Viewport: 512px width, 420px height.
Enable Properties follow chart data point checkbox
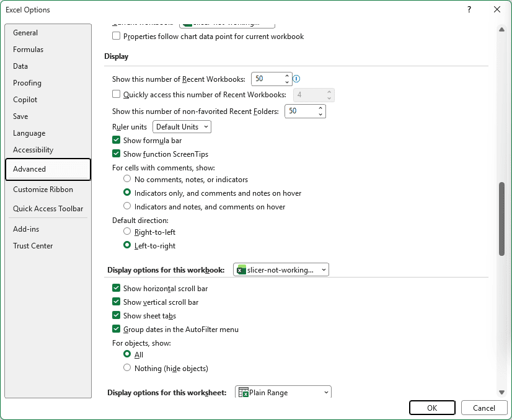117,36
